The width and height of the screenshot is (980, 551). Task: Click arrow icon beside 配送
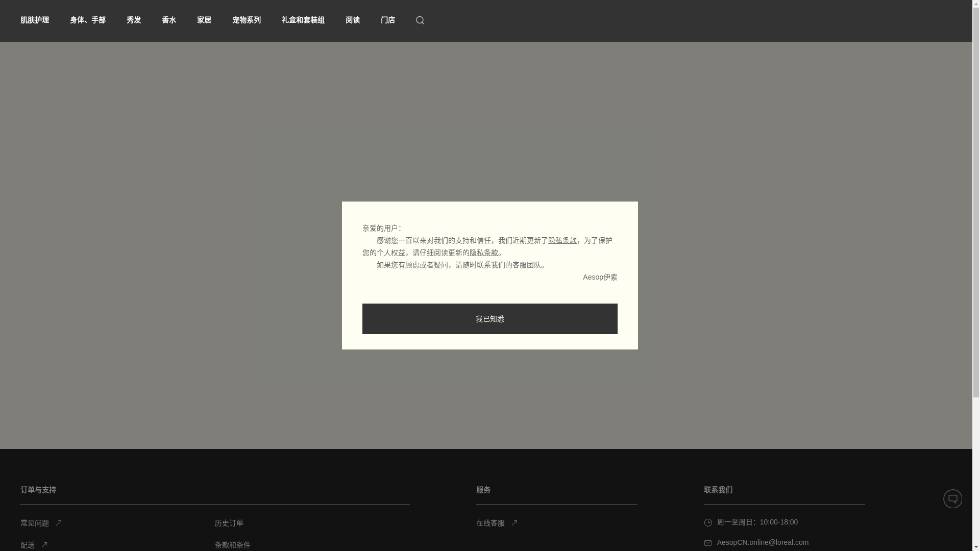pos(44,544)
